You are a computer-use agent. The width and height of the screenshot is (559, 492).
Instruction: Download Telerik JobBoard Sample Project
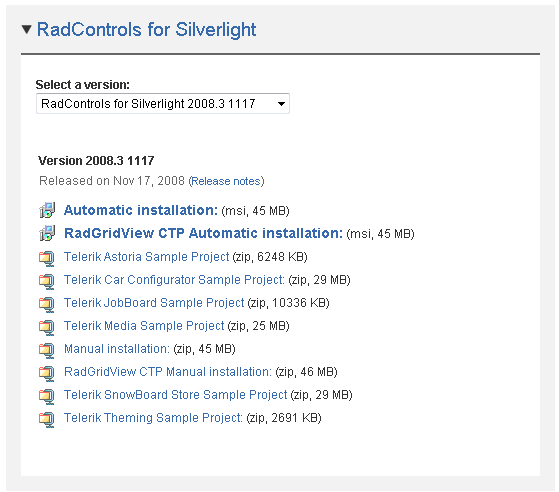tap(154, 303)
